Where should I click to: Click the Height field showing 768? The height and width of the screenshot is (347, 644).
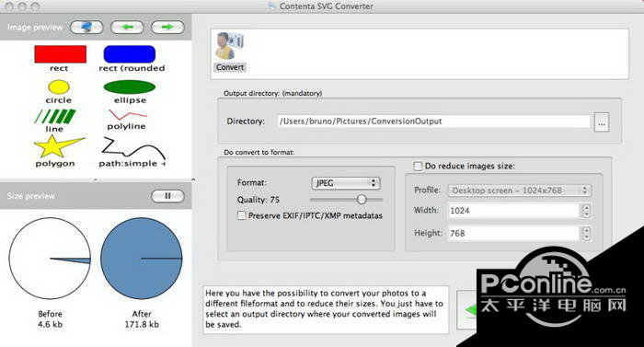tap(513, 233)
